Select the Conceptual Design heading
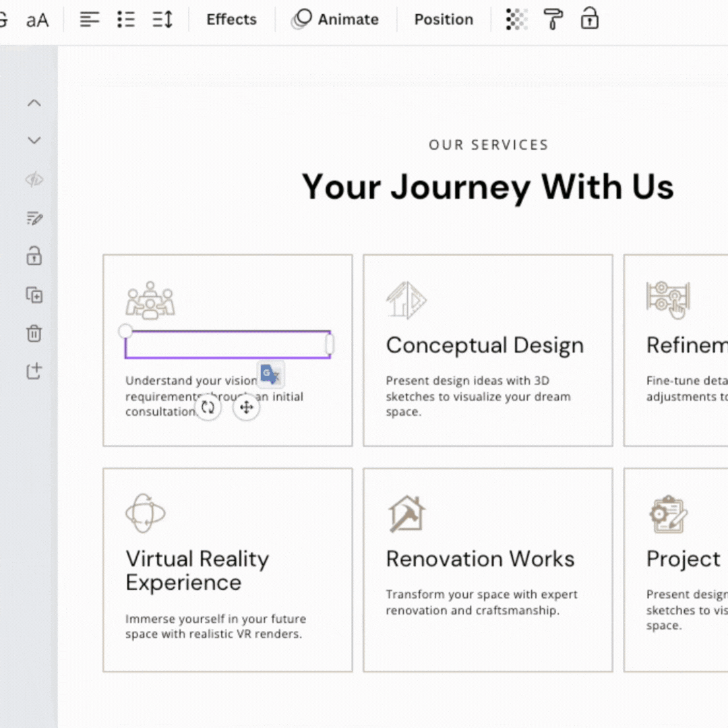The height and width of the screenshot is (728, 728). pos(485,345)
